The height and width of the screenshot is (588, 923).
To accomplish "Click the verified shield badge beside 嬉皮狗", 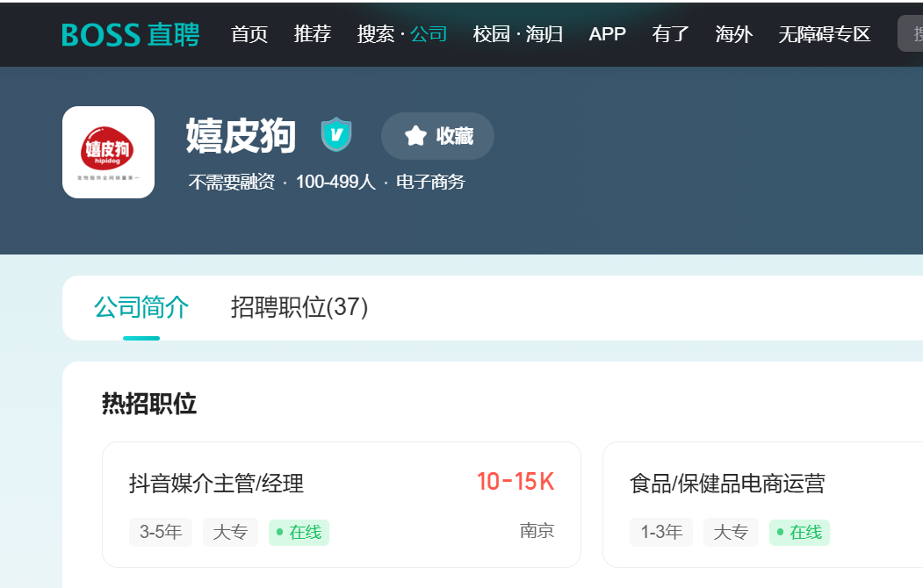I will coord(336,134).
